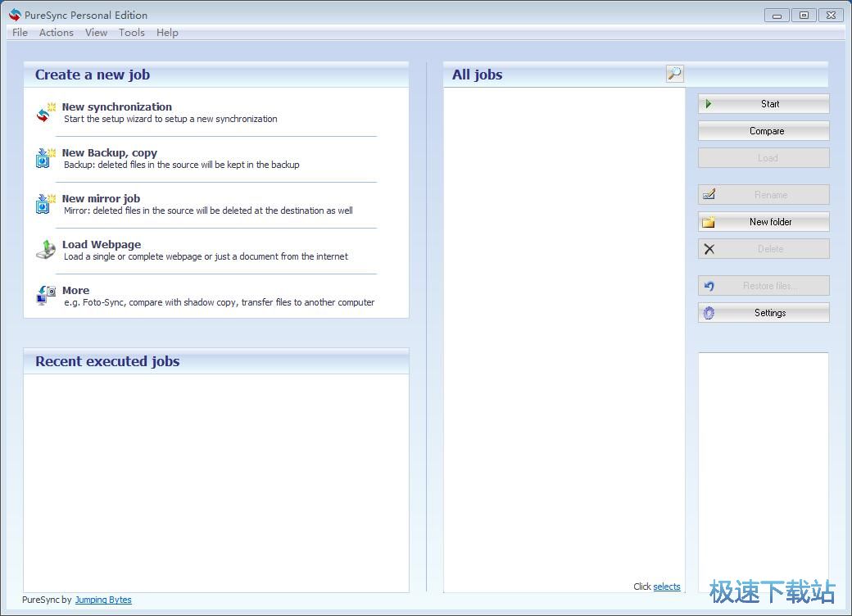The width and height of the screenshot is (852, 616).
Task: Open the View menu
Action: click(x=96, y=33)
